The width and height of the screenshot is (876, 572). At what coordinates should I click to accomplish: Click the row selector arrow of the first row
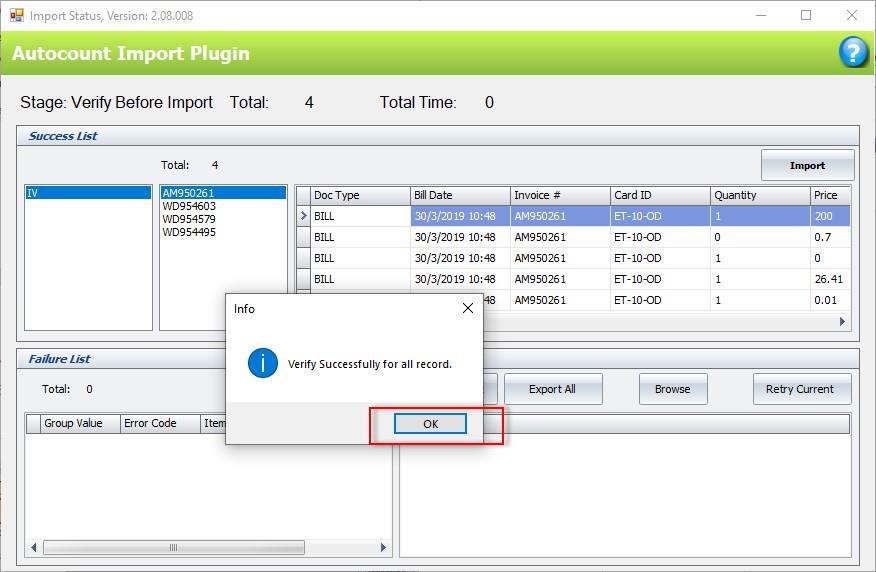coord(303,216)
